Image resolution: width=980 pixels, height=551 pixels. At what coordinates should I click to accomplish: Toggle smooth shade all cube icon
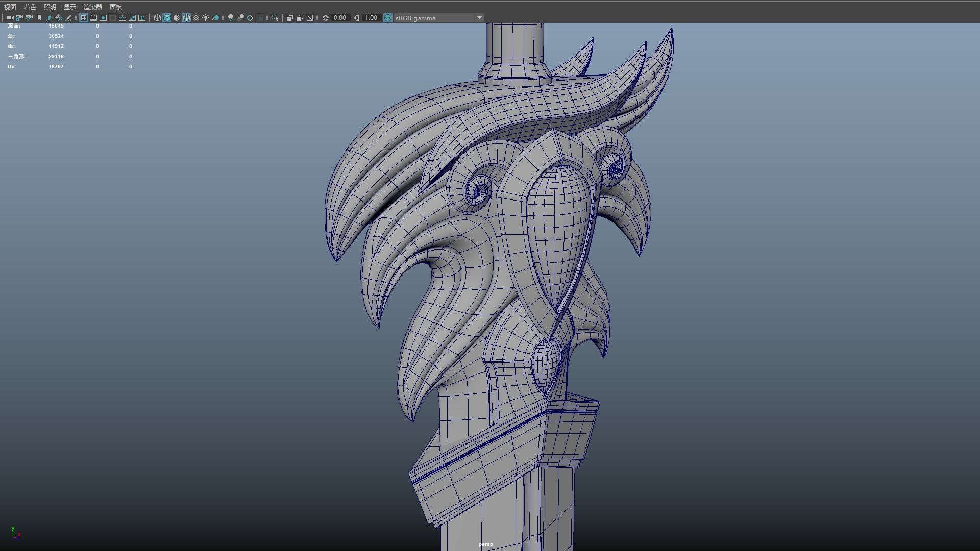[x=167, y=18]
